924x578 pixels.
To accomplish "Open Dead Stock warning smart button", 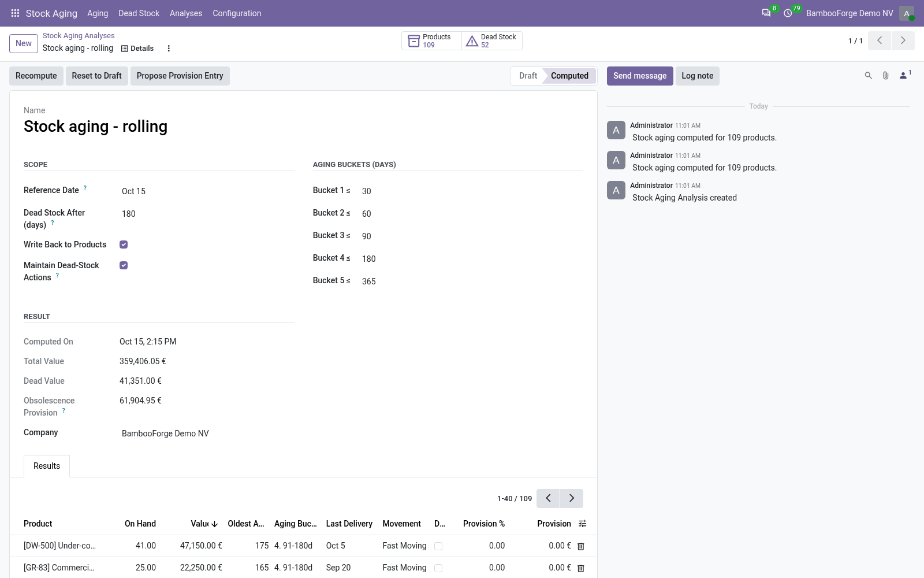I will [x=492, y=40].
